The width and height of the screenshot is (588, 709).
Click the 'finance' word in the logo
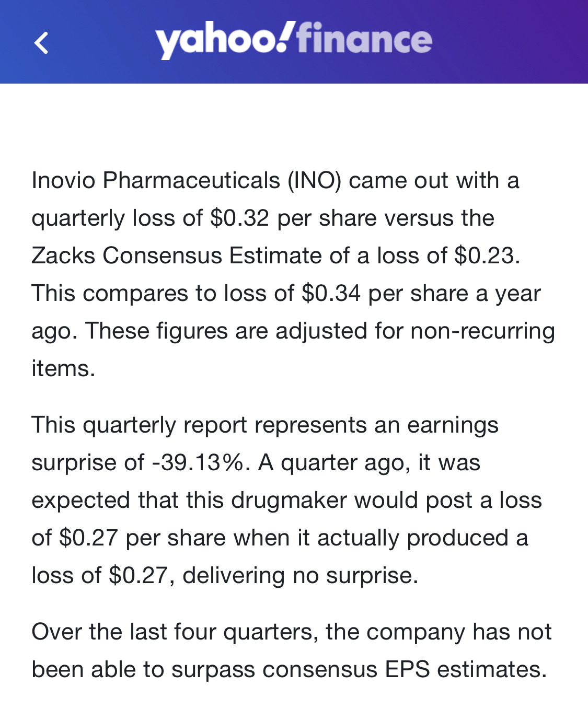(x=364, y=38)
